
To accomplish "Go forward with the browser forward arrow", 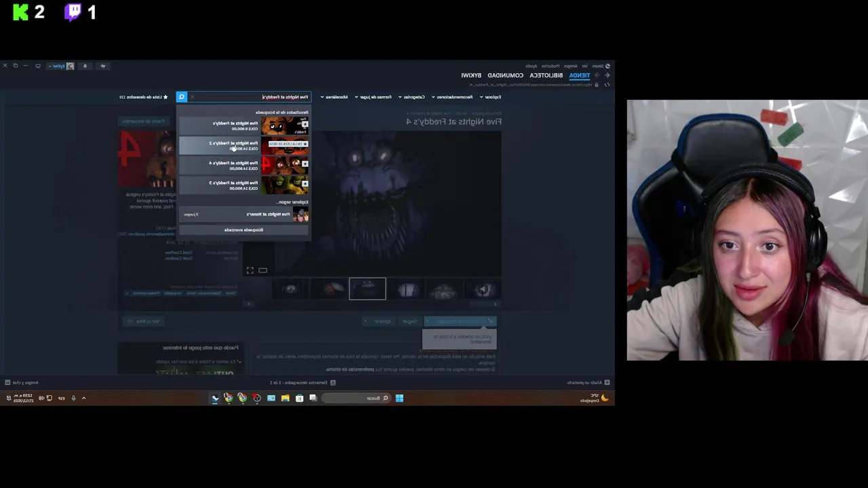I will (x=597, y=75).
